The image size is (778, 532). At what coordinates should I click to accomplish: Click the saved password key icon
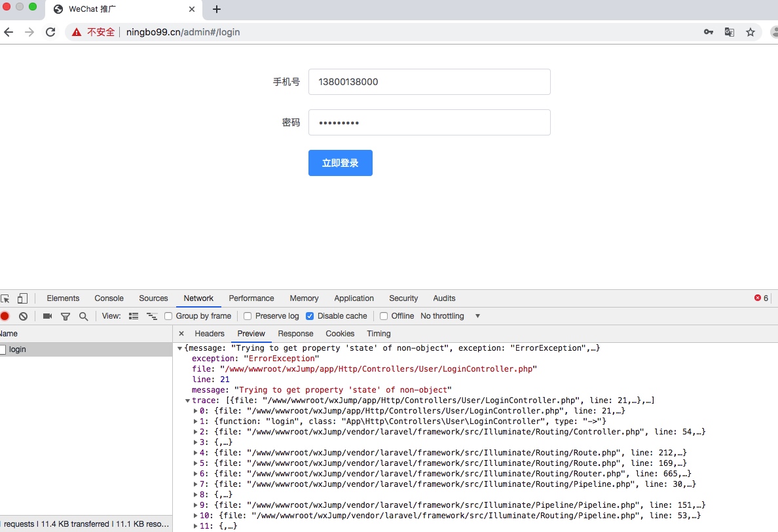[709, 32]
